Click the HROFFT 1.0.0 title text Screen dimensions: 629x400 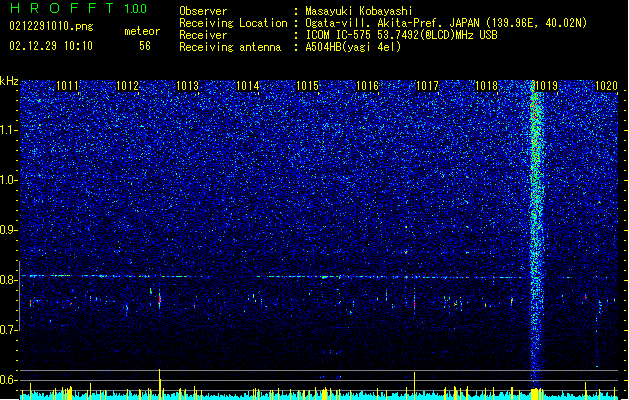click(x=79, y=8)
